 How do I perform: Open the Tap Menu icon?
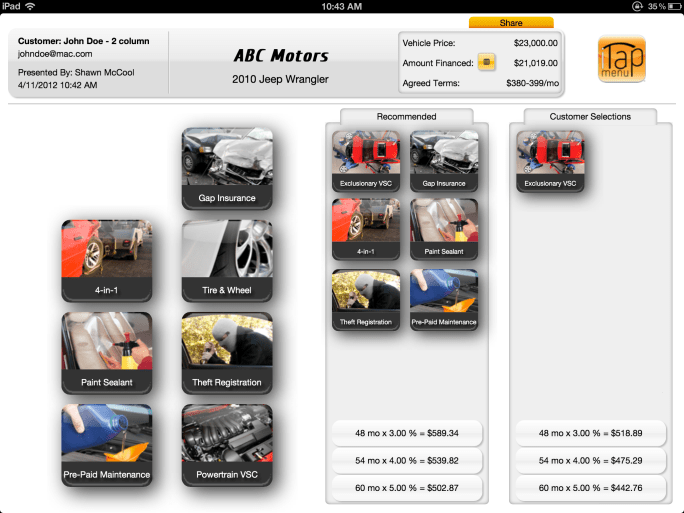pyautogui.click(x=621, y=59)
